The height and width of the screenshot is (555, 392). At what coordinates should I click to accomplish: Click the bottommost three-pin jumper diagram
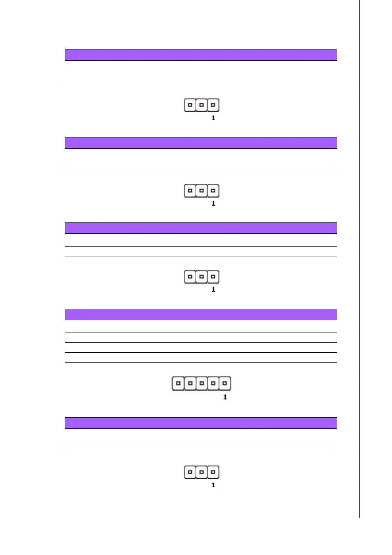click(x=202, y=472)
